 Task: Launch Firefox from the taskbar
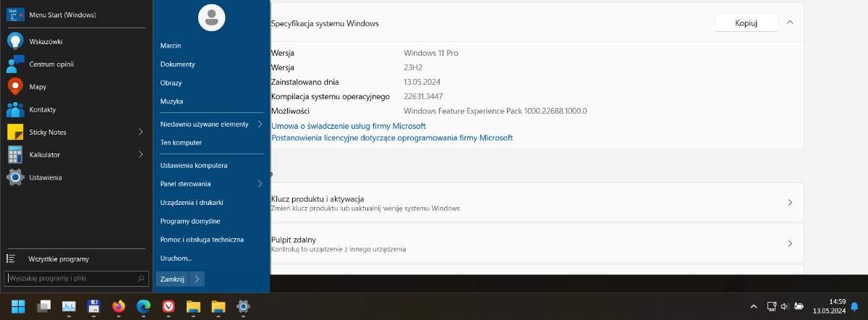click(119, 306)
